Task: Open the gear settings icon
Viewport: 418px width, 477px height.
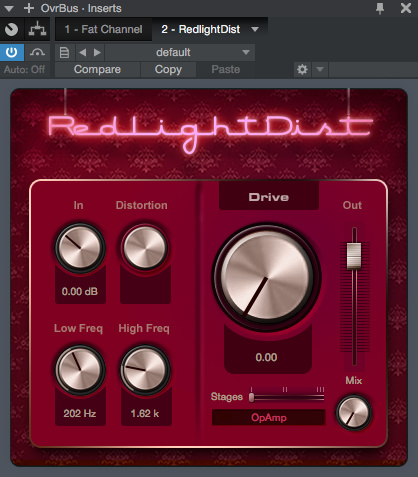Action: tap(302, 70)
